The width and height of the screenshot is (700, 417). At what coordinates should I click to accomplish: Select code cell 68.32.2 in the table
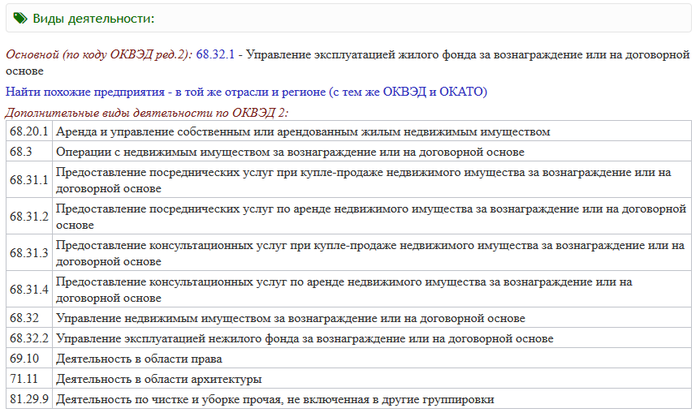(29, 338)
